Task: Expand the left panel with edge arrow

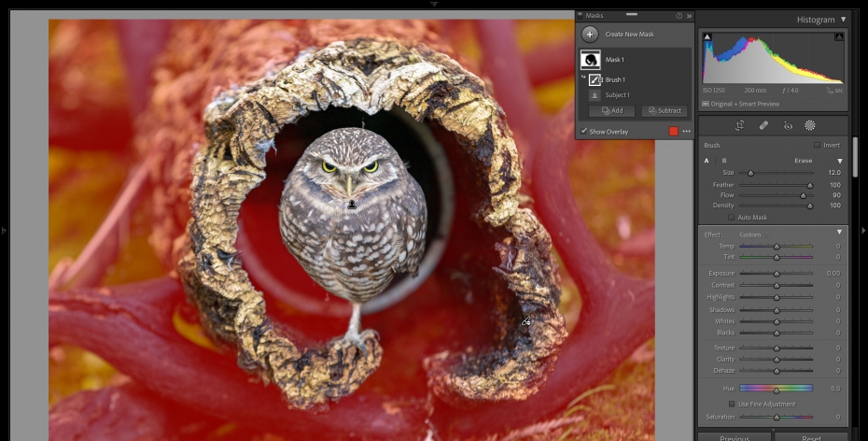Action: click(4, 229)
